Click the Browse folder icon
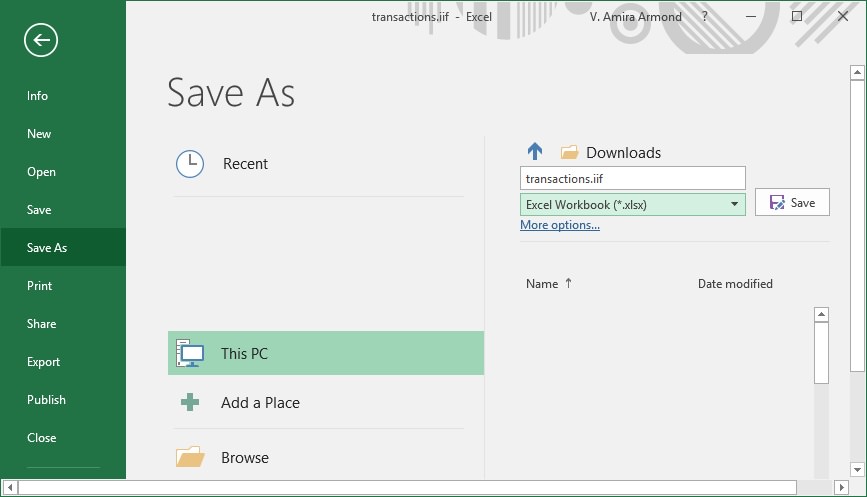Viewport: 867px width, 497px height. 190,457
